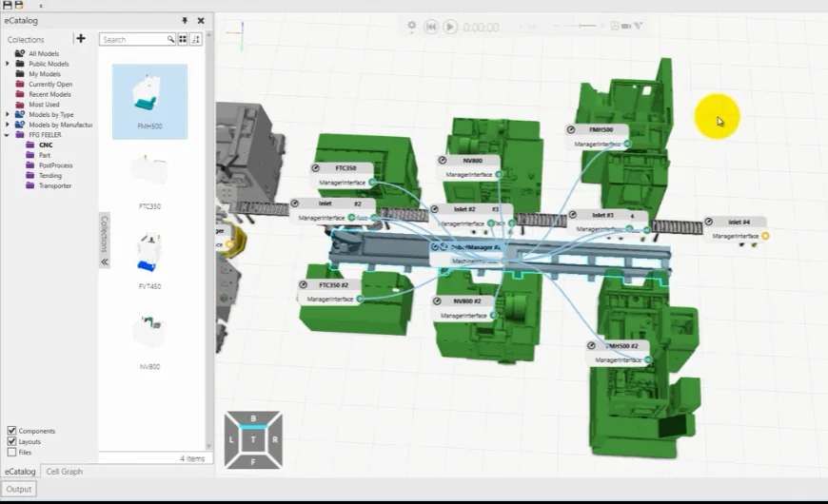Reset the simulation to start
The height and width of the screenshot is (504, 828).
431,27
